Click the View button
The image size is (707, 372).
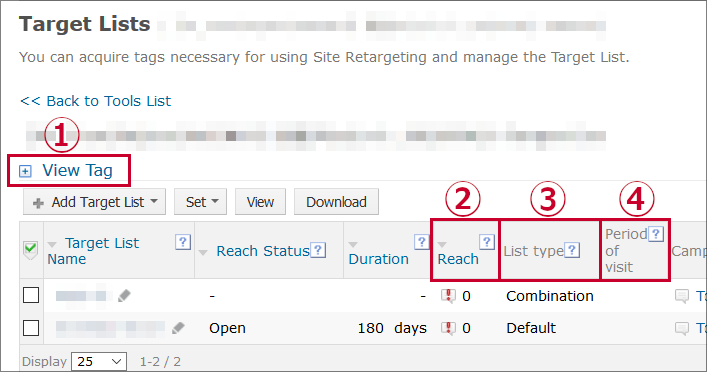click(x=260, y=202)
